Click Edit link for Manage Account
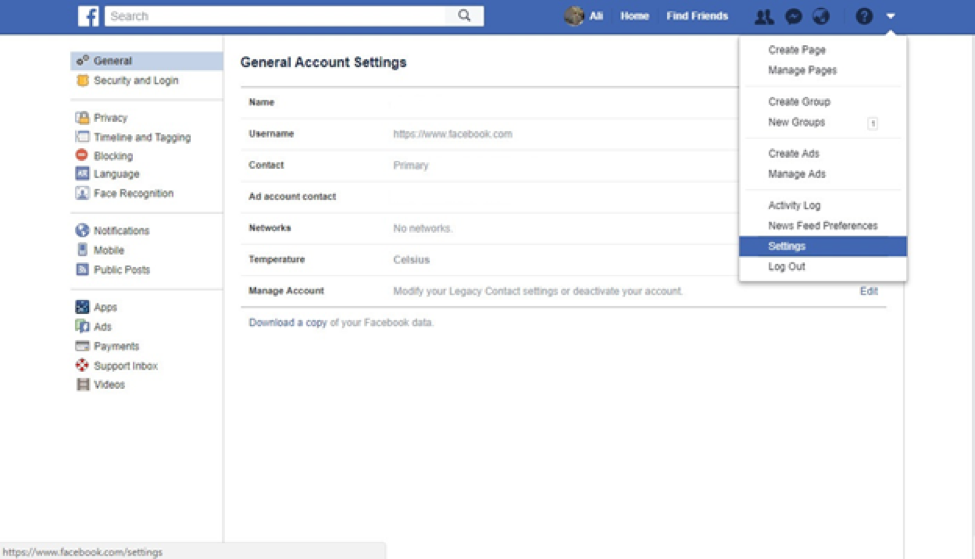This screenshot has width=975, height=559. coord(868,291)
